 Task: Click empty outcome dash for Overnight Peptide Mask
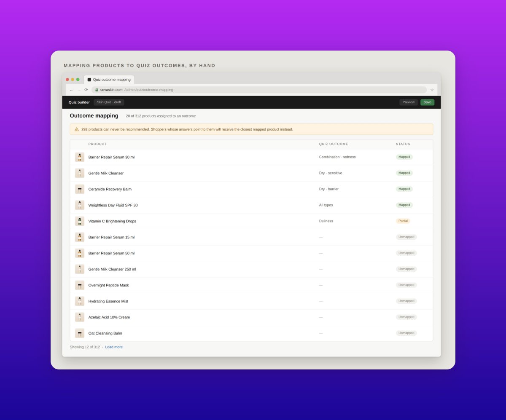pos(321,285)
